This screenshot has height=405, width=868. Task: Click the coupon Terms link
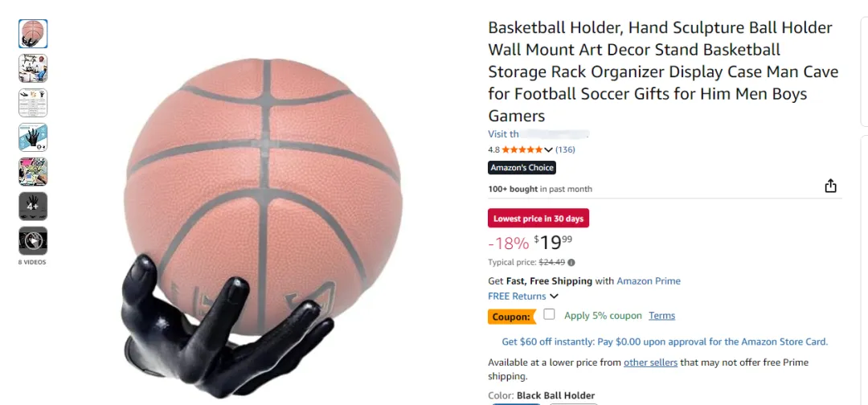click(x=662, y=316)
